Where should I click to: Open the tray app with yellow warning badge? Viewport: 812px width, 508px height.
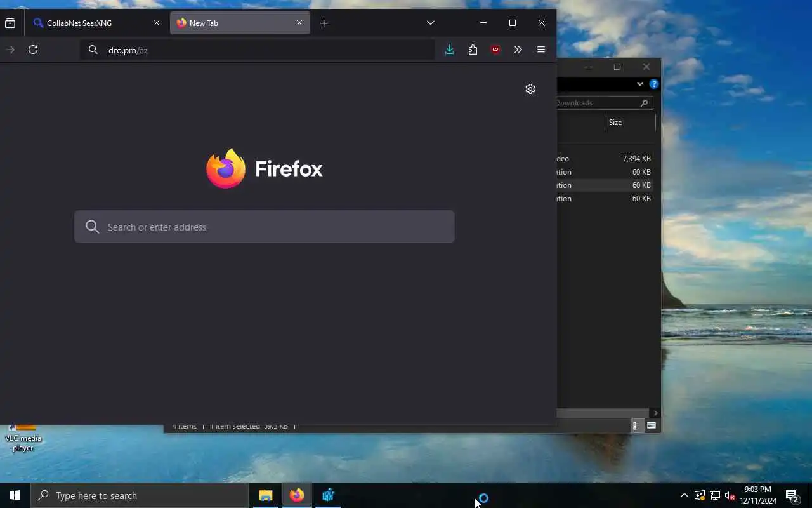coord(700,495)
